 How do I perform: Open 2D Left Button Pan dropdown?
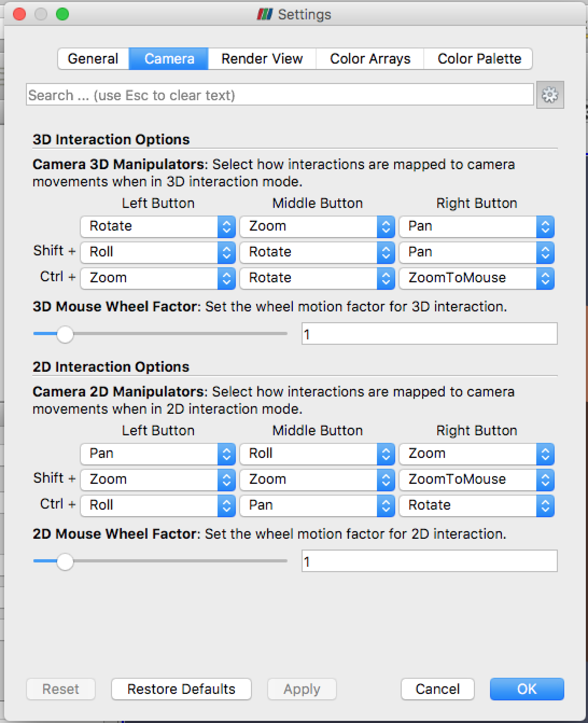coord(157,454)
